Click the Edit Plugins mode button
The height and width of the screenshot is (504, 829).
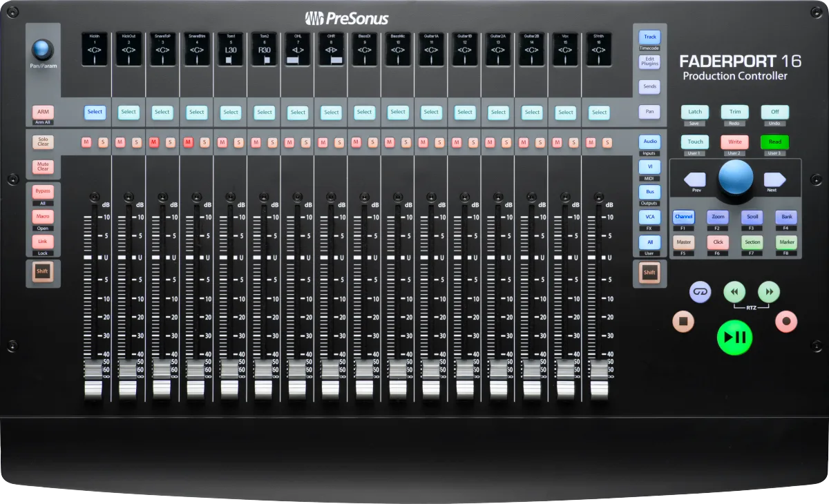[x=649, y=61]
